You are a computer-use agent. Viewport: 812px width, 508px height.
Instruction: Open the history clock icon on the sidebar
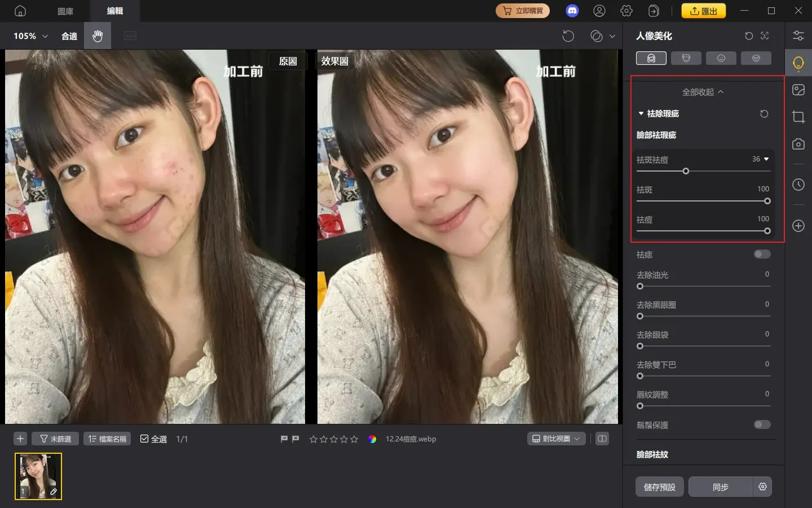[798, 185]
